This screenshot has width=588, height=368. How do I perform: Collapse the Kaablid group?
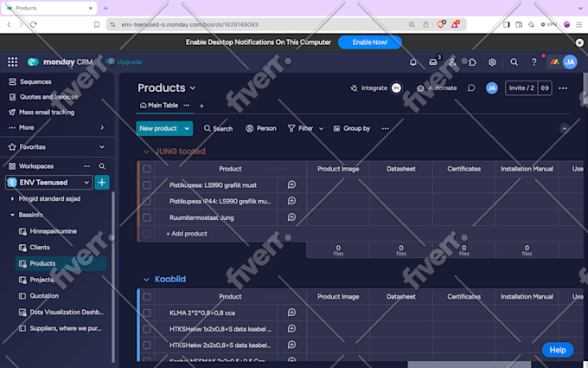(x=146, y=280)
